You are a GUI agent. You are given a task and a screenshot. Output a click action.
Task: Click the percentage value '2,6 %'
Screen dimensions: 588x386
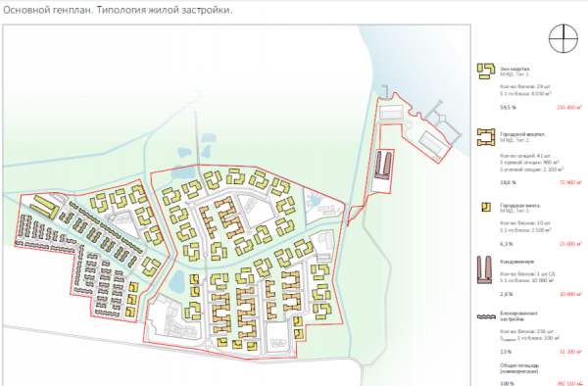[x=507, y=294]
